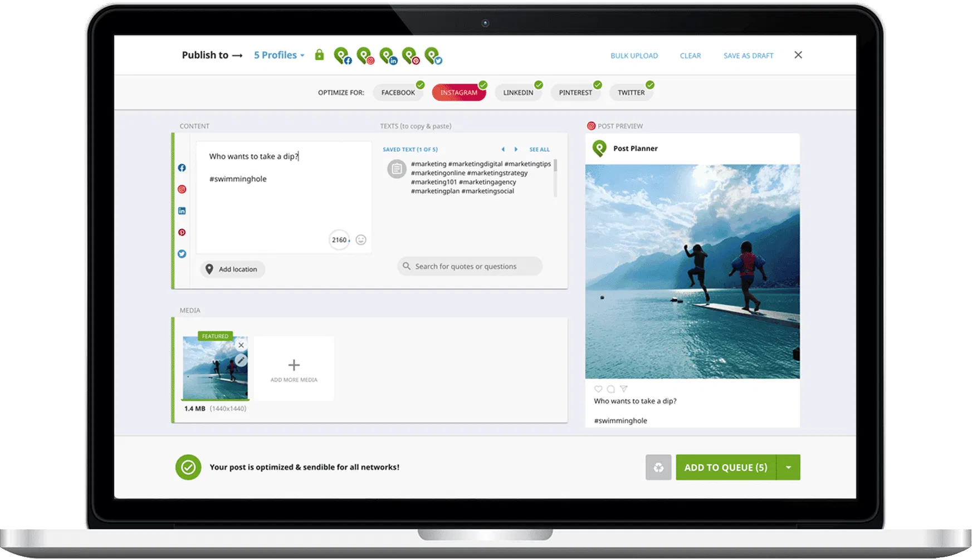Open the Bulk Upload link

click(x=634, y=56)
